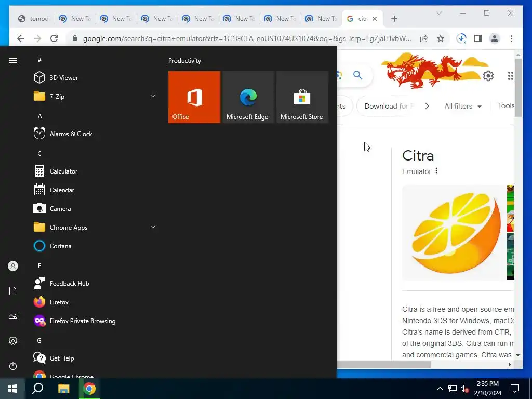Open tab search dropdown in Chrome
The width and height of the screenshot is (532, 399).
pyautogui.click(x=439, y=13)
